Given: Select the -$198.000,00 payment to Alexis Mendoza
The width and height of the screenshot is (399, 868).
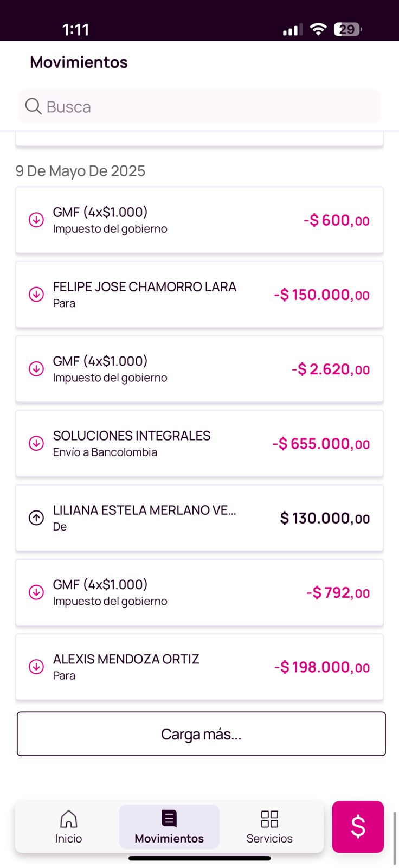Looking at the screenshot, I should coord(200,667).
